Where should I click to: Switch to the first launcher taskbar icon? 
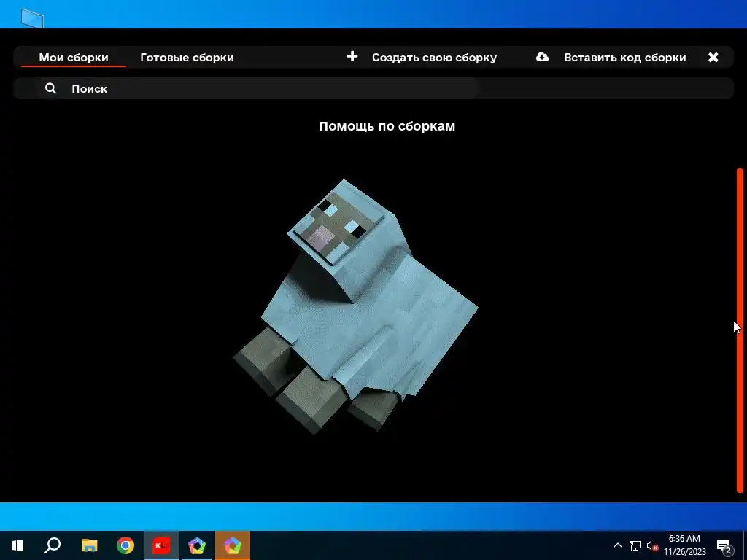(x=197, y=545)
